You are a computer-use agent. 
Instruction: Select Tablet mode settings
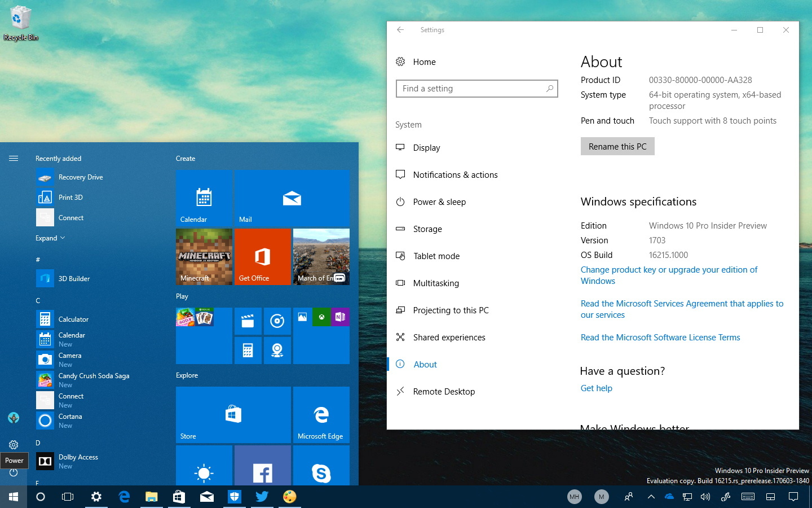(429, 256)
